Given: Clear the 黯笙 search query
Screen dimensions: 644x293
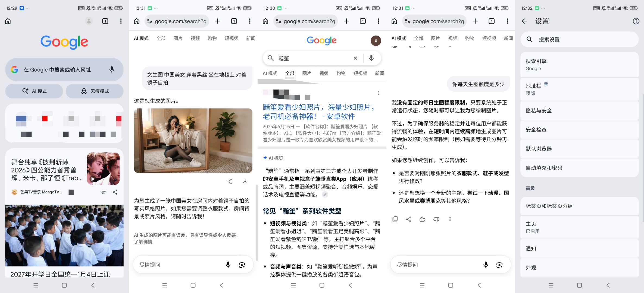Looking at the screenshot, I should click(355, 58).
